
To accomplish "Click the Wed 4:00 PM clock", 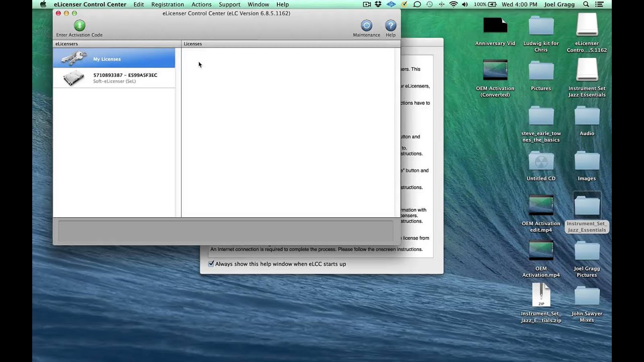I will point(519,4).
